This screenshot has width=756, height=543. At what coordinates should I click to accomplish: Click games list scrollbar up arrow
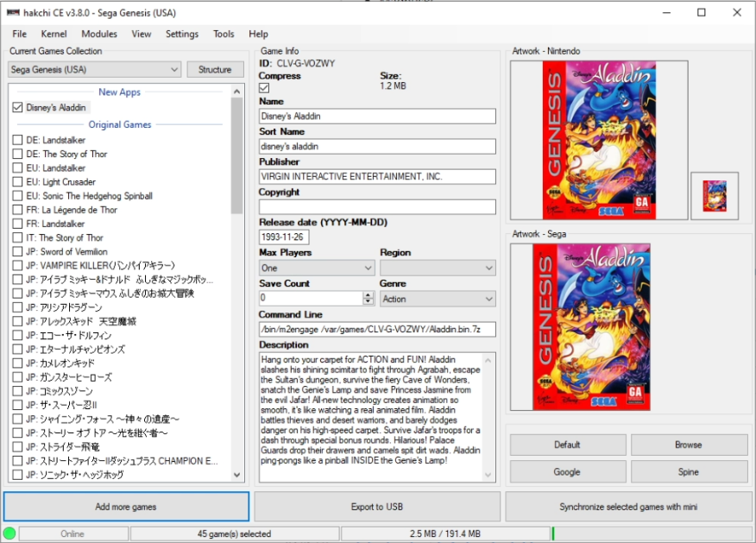point(236,92)
